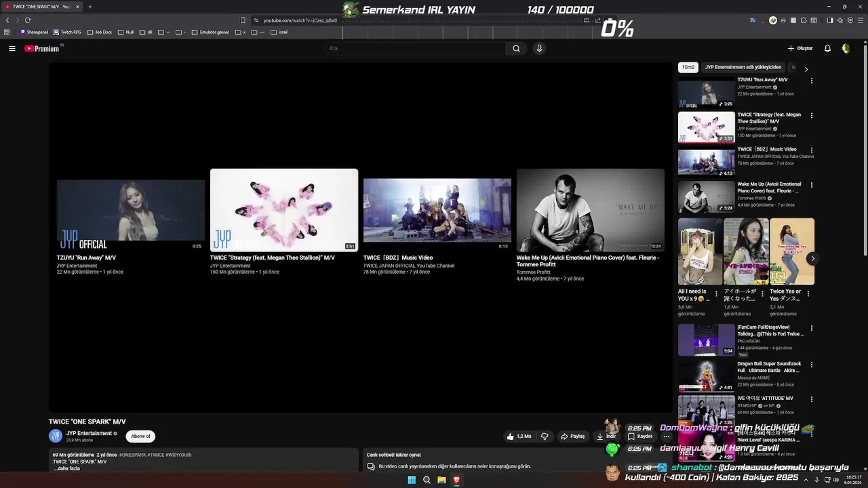
Task: Play end-screen TZUYU Run Away thumbnail
Action: pyautogui.click(x=131, y=210)
